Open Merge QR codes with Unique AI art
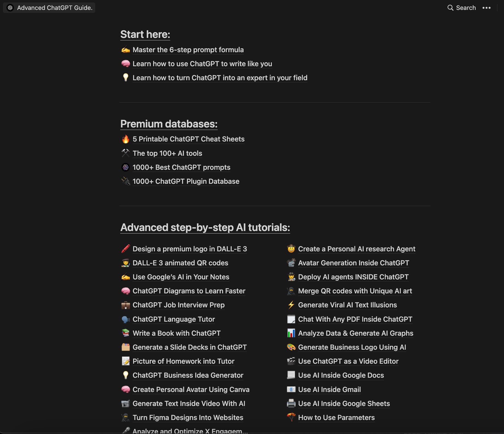The image size is (504, 434). click(x=355, y=291)
